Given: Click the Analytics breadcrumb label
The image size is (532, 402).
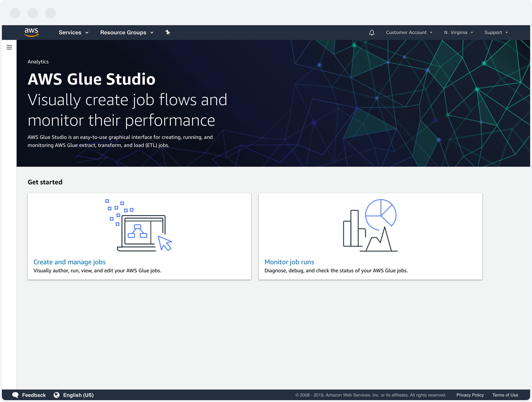Looking at the screenshot, I should (x=38, y=62).
